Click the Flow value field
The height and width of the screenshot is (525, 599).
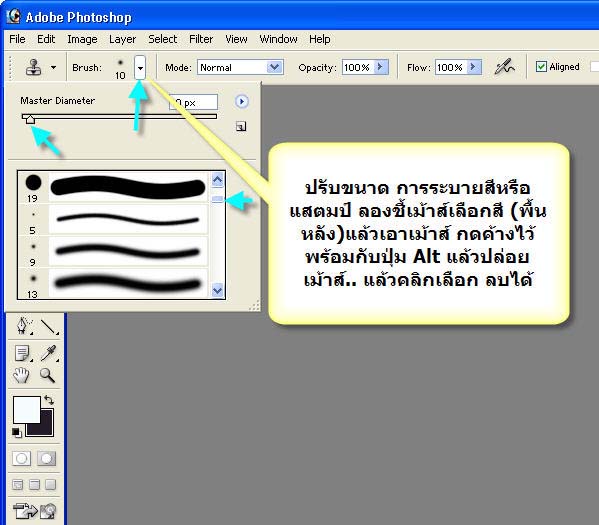pyautogui.click(x=450, y=67)
